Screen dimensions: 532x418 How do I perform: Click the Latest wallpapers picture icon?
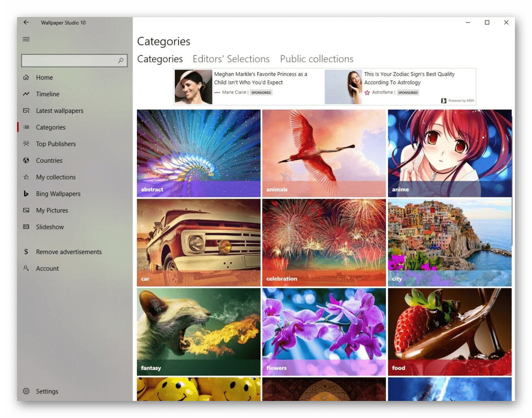pos(26,111)
